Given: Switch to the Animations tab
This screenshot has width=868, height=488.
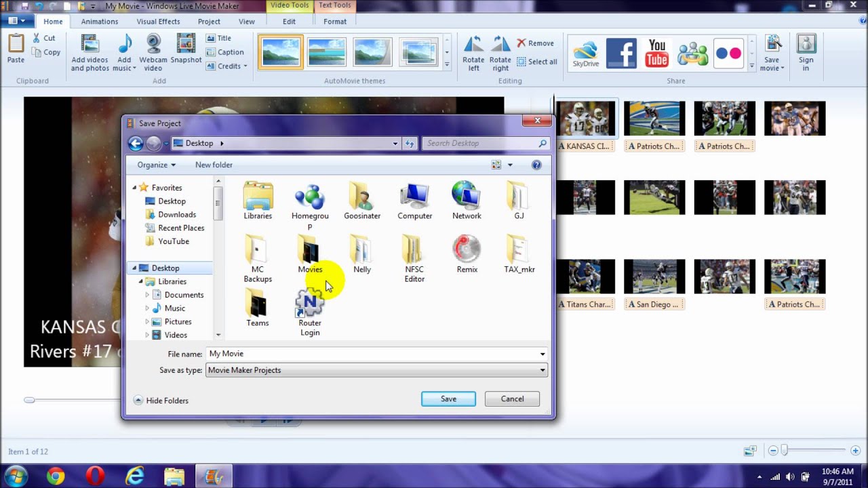Looking at the screenshot, I should (x=100, y=22).
